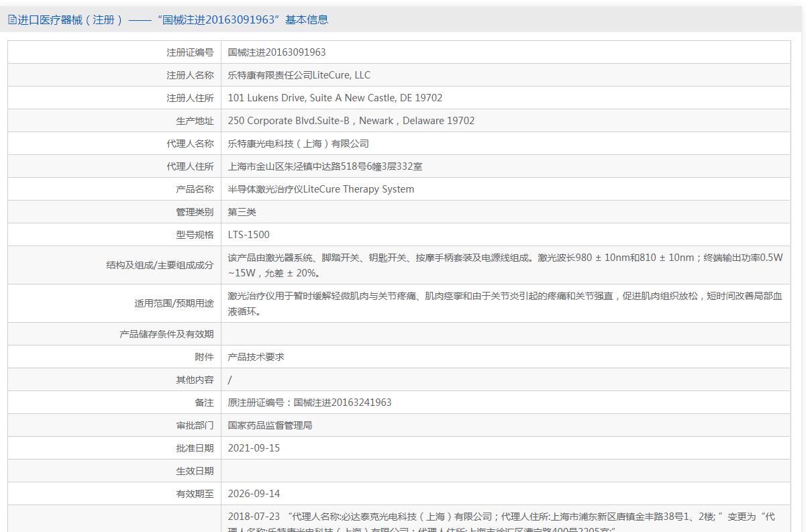This screenshot has width=806, height=532.
Task: Select the model value LTS-1500
Action: pos(249,235)
